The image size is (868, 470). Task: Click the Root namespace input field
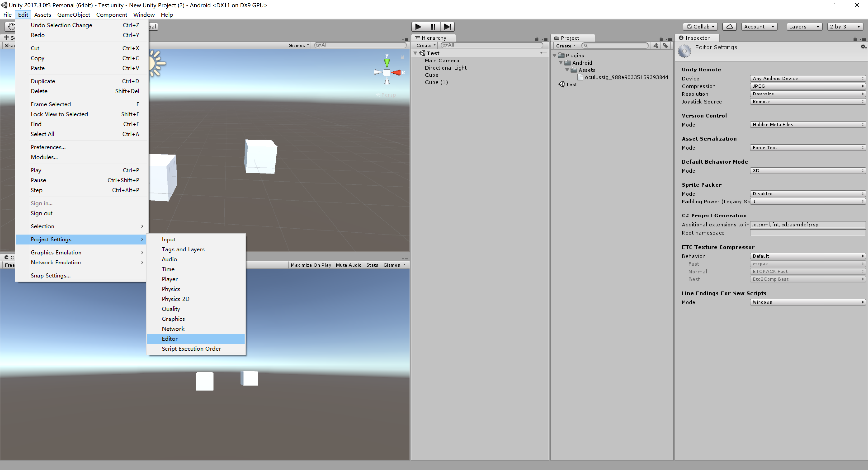(807, 233)
